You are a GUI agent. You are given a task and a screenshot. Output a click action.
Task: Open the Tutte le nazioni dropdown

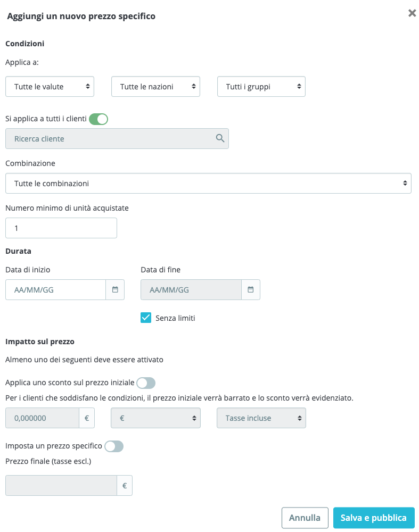coord(155,87)
